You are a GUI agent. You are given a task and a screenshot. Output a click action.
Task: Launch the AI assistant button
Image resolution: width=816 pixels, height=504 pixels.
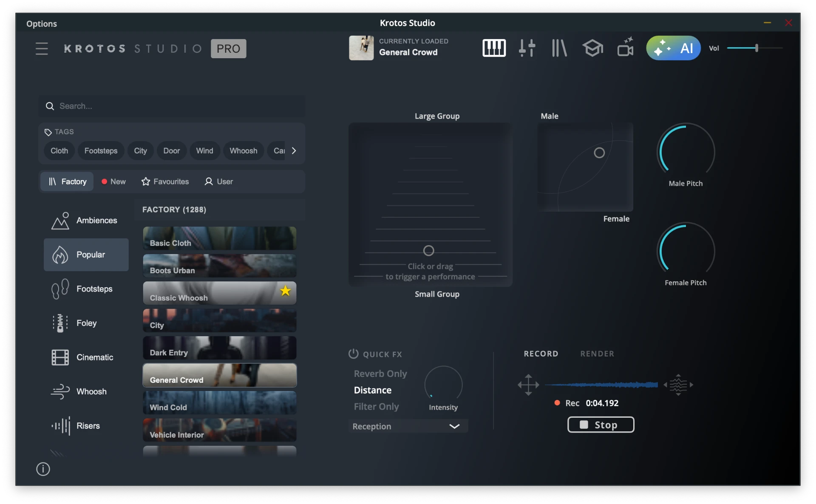[x=673, y=48]
